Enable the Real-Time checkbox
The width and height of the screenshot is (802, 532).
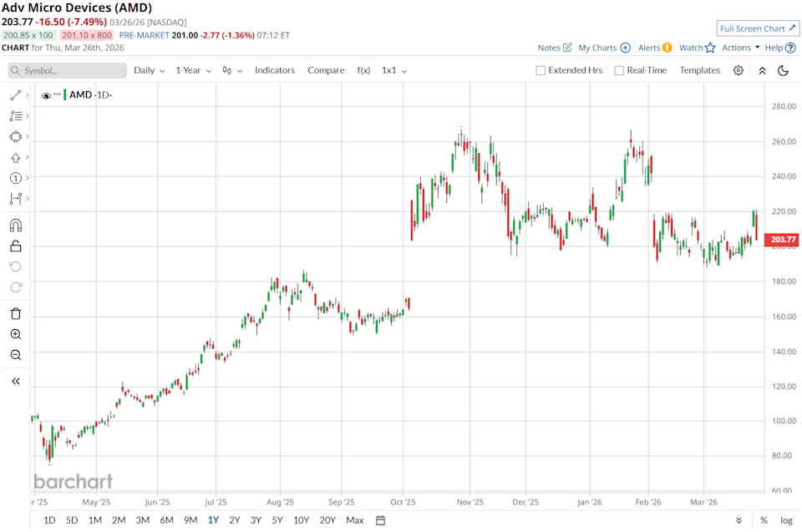tap(619, 71)
